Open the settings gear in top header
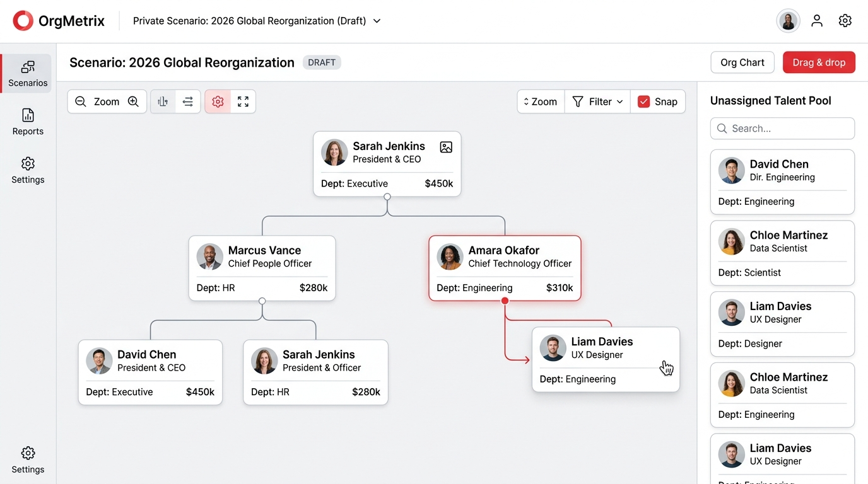Screen dimensions: 868x484 click(845, 21)
